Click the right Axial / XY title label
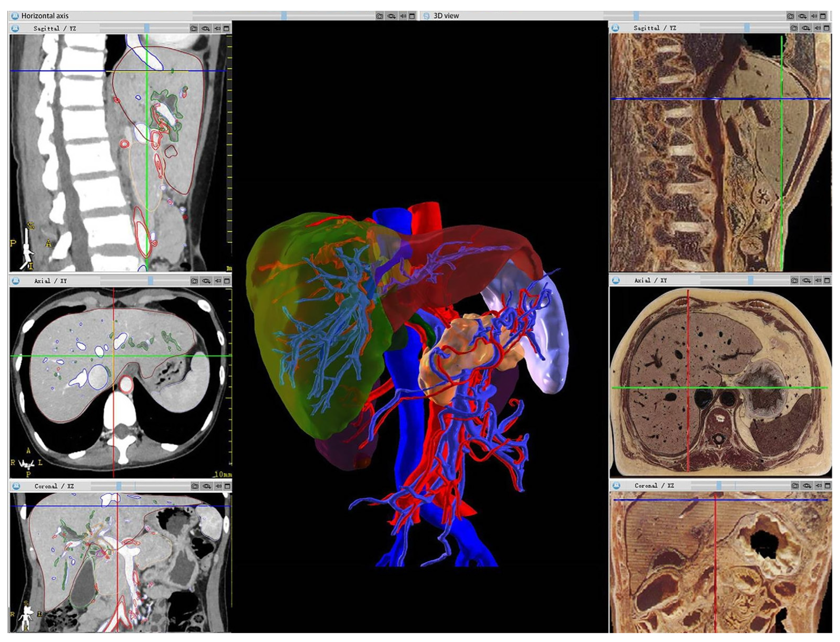 click(x=650, y=280)
